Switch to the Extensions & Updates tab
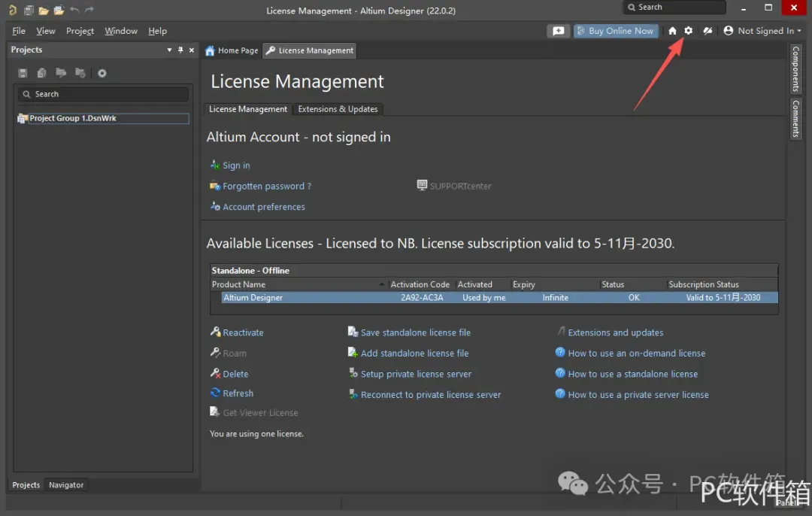This screenshot has height=516, width=812. [x=338, y=109]
